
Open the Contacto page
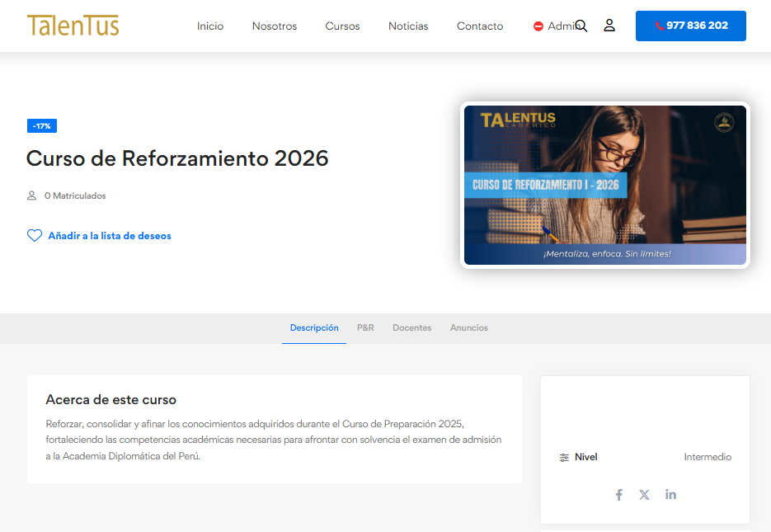coord(480,26)
